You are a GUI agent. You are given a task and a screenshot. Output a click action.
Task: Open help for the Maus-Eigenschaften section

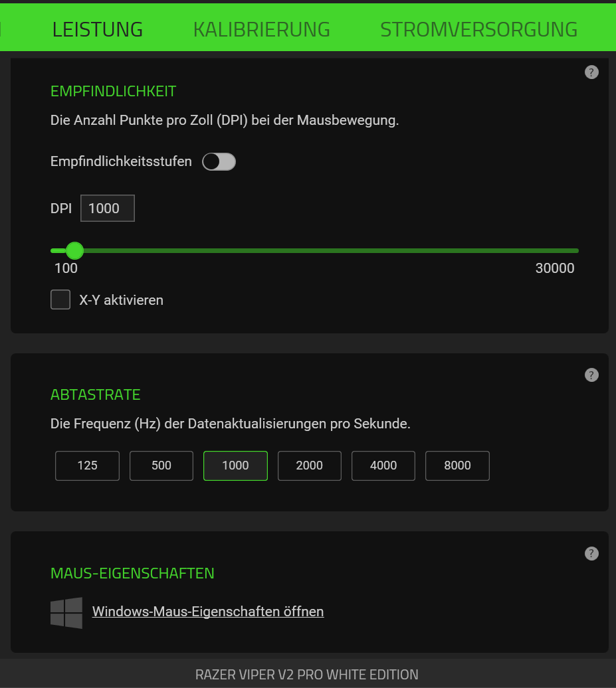591,554
